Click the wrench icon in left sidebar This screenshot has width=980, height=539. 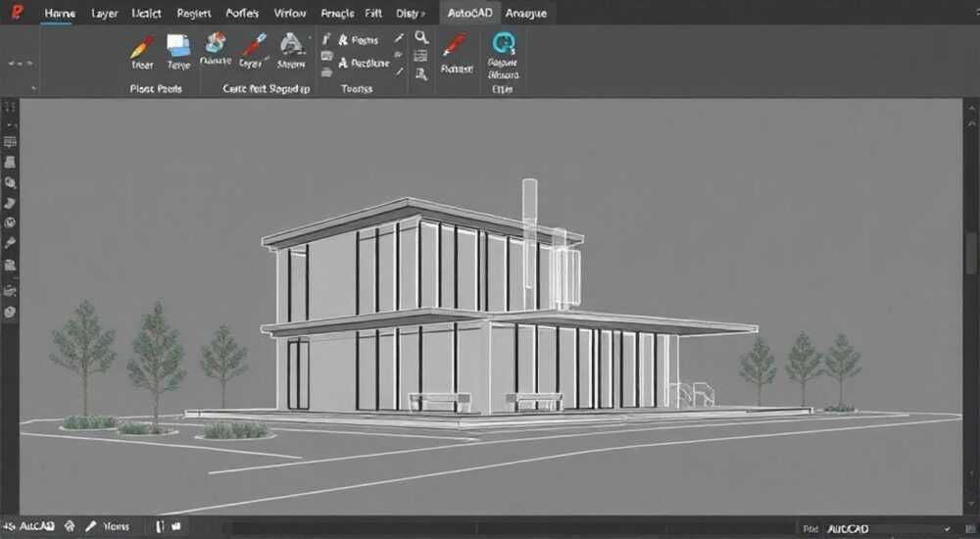(x=10, y=243)
